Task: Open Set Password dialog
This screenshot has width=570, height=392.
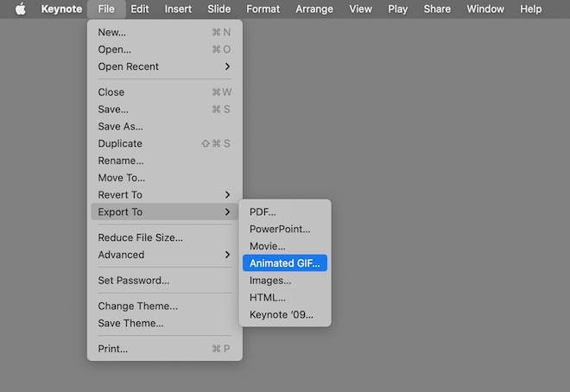Action: (133, 281)
